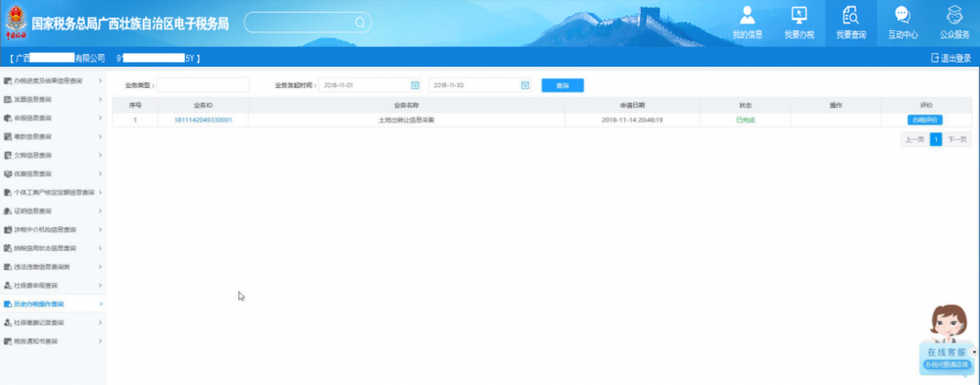The height and width of the screenshot is (385, 980).
Task: Open business ID 1811142049330001 link
Action: click(203, 120)
